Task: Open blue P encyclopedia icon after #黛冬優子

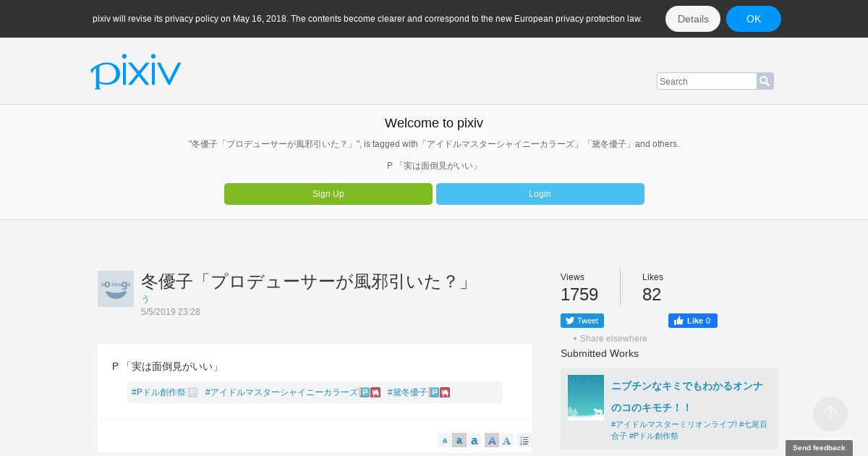Action: (434, 392)
